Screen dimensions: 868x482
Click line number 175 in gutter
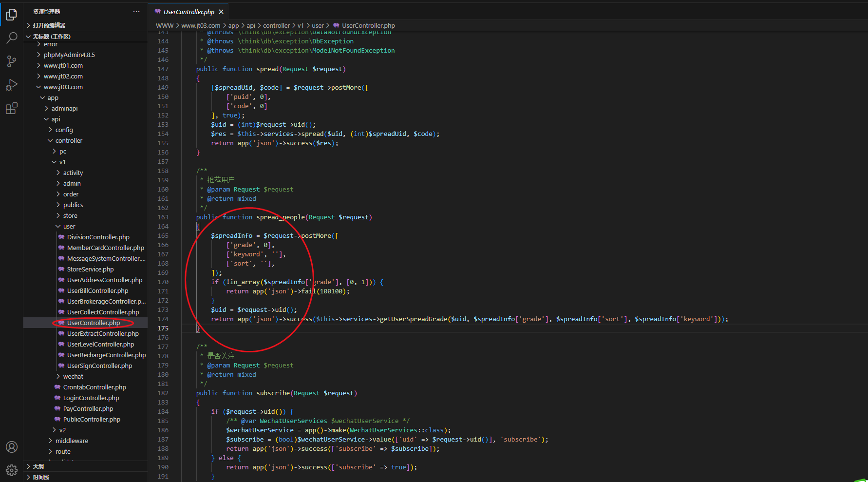tap(163, 328)
